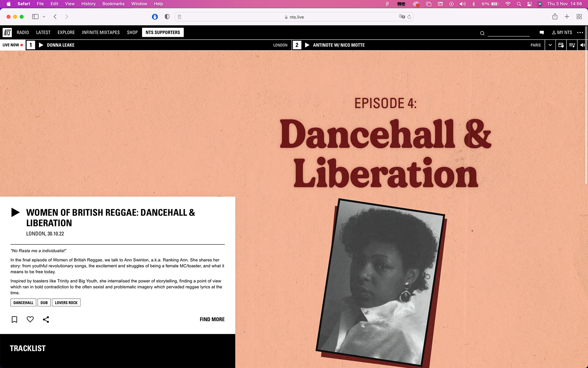588x368 pixels.
Task: Open Safari sidebar tab group dropdown arrow
Action: pos(44,17)
